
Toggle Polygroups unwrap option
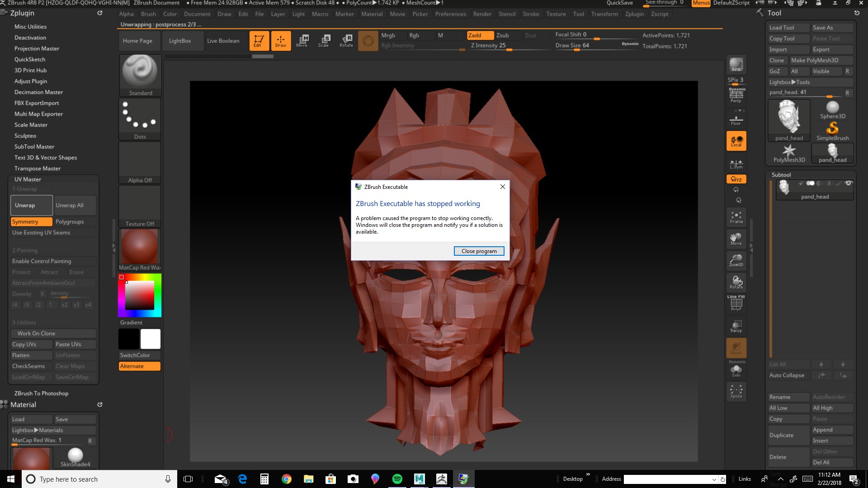pos(70,221)
